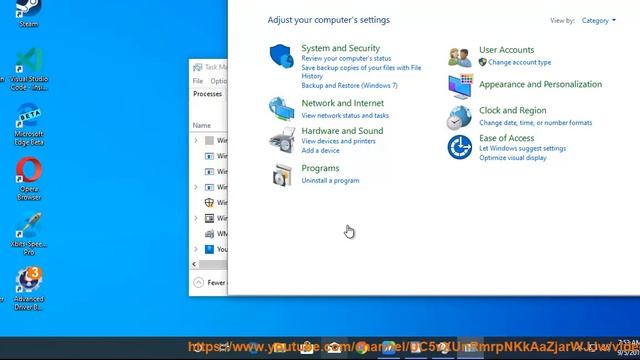Click Review your computer's status
Screen dimensions: 640x360
point(346,58)
